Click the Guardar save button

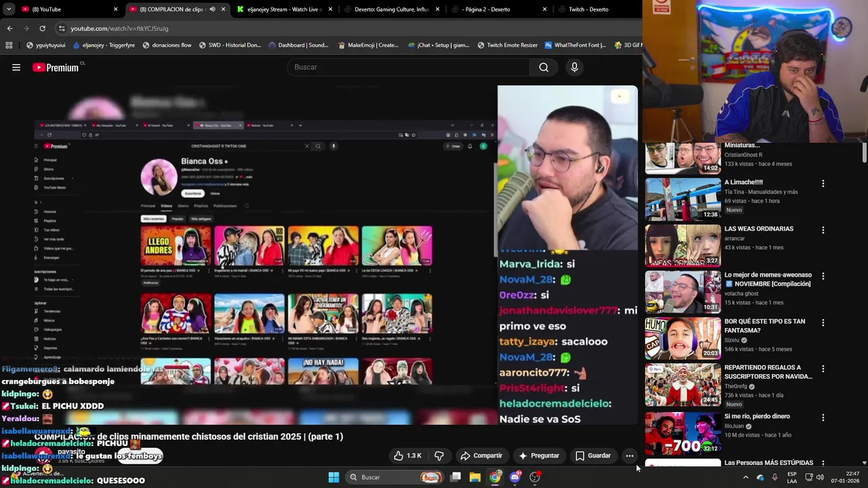[593, 455]
